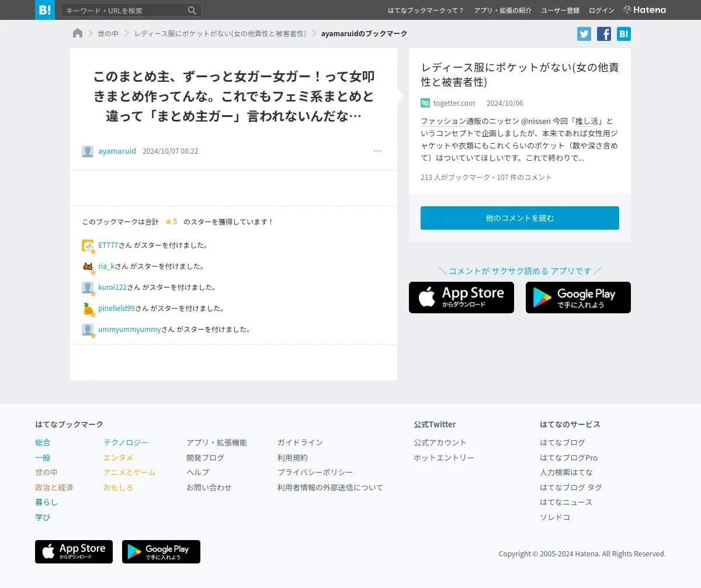Open footer 世の中 category
This screenshot has height=588, width=701.
(46, 472)
